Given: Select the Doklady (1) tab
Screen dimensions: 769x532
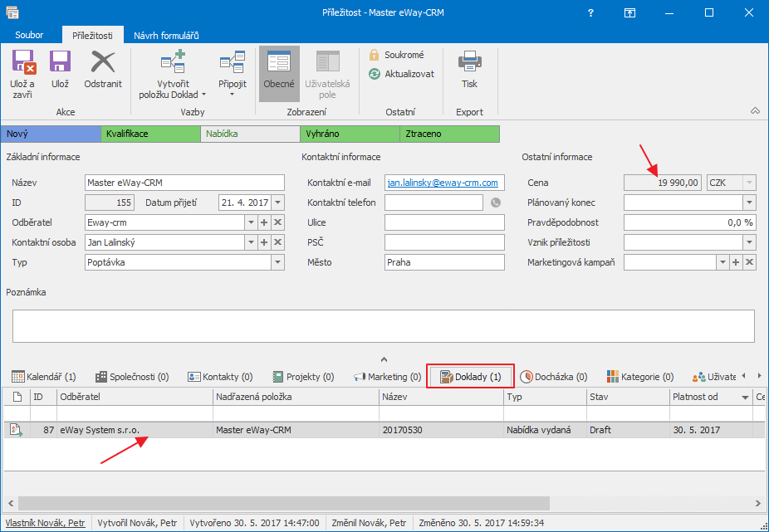Looking at the screenshot, I should (x=470, y=377).
